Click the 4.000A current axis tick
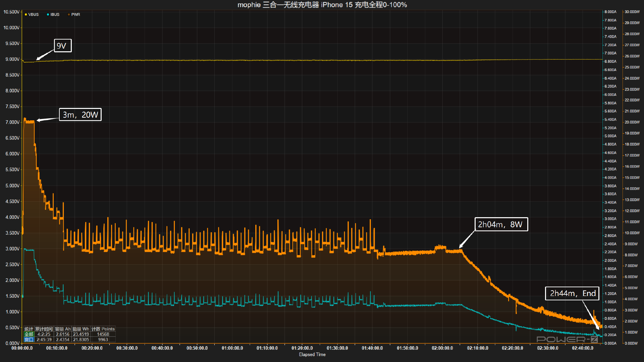The height and width of the screenshot is (362, 644). pos(610,178)
